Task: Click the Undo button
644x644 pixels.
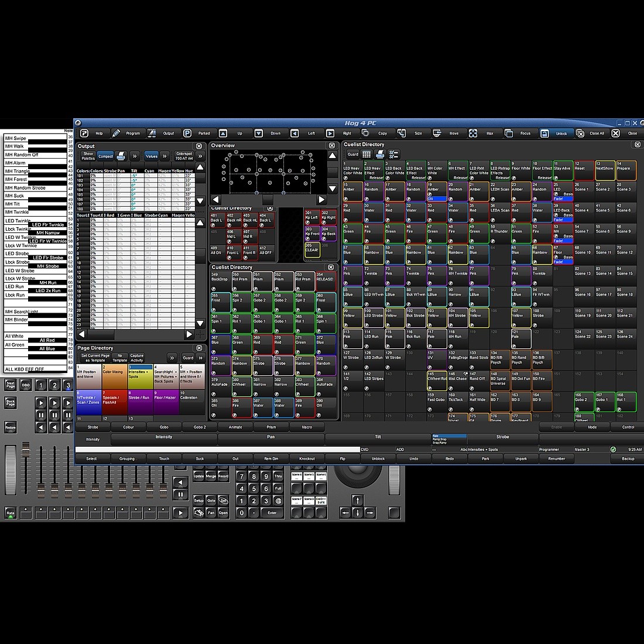Action: [413, 459]
